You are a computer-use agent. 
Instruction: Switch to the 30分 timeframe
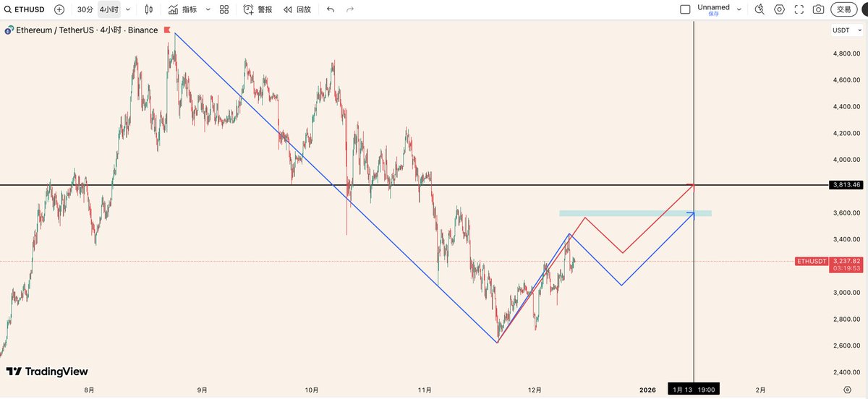click(x=85, y=9)
